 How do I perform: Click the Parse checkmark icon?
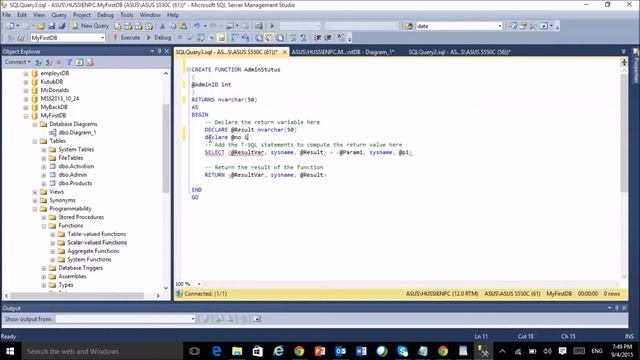click(190, 38)
